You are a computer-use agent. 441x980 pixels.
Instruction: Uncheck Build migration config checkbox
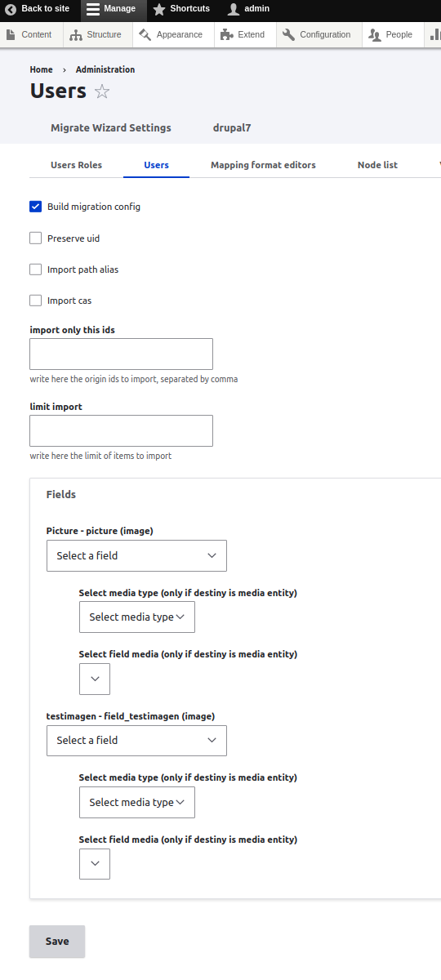[x=35, y=207]
